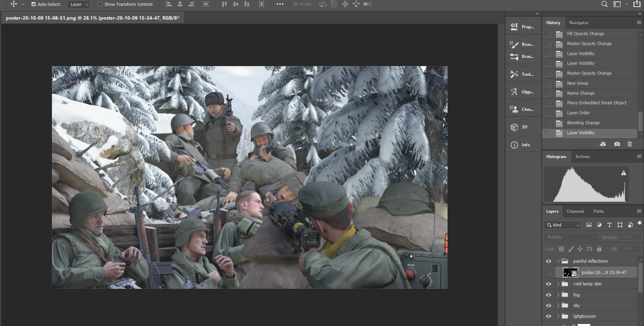Hide the cold temp skin group
Image resolution: width=644 pixels, height=326 pixels.
pyautogui.click(x=549, y=284)
